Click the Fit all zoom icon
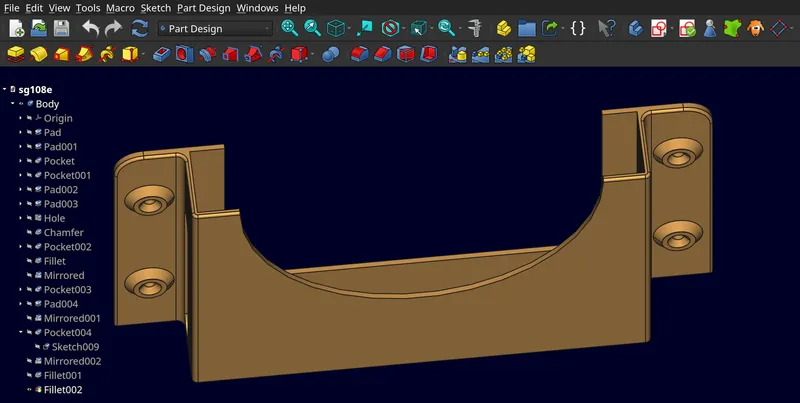 pos(290,28)
